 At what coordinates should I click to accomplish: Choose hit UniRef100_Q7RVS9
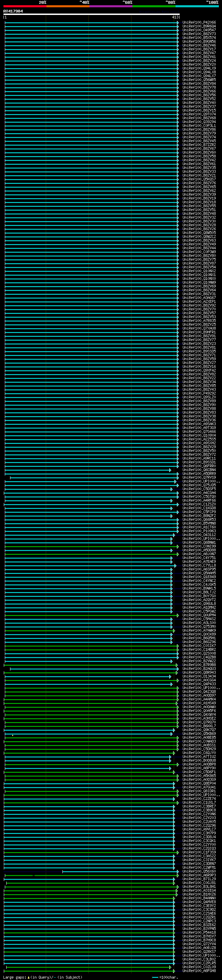point(199,477)
